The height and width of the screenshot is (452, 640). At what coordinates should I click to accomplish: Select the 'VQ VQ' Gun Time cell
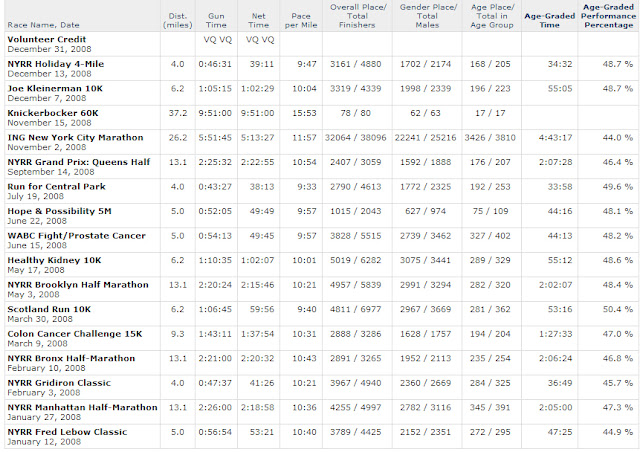point(218,40)
